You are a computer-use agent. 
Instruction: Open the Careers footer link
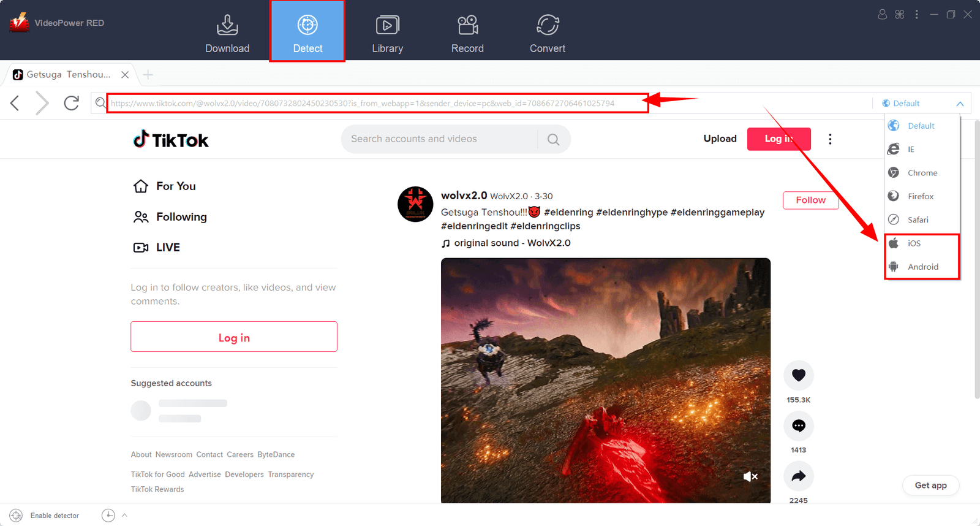(240, 454)
